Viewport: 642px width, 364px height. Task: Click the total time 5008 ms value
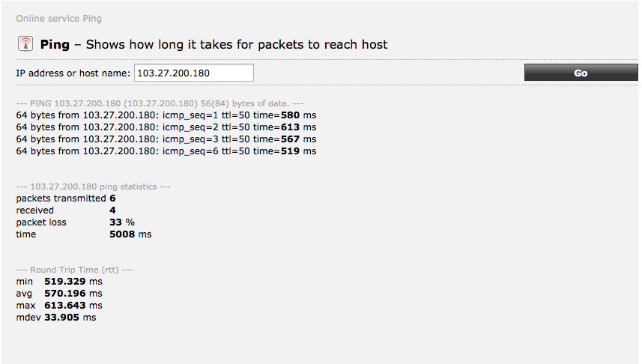click(130, 234)
